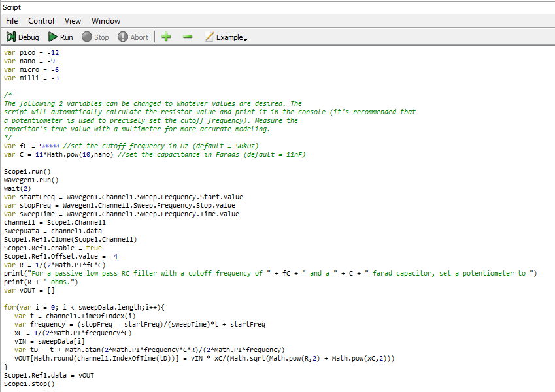Expand the Example dropdown arrow

(x=245, y=39)
